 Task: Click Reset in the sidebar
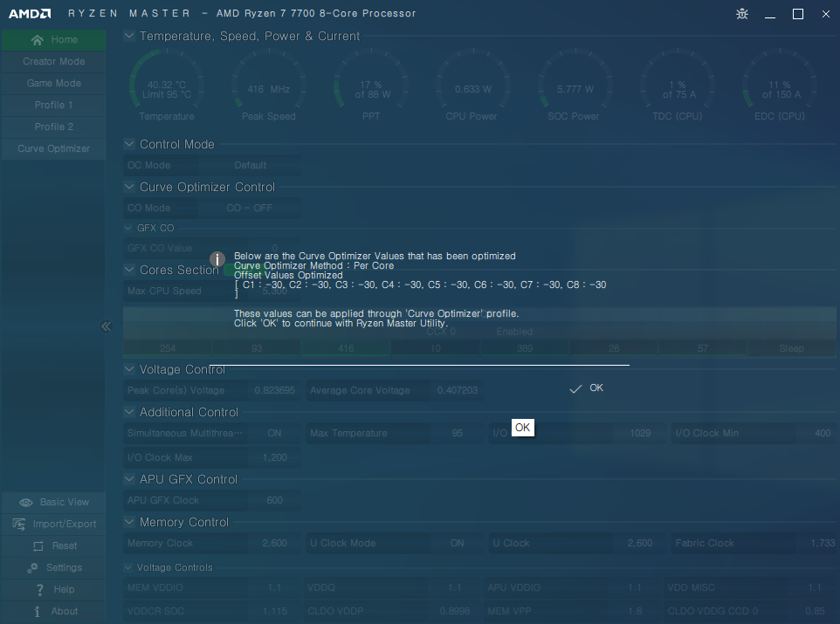click(53, 545)
